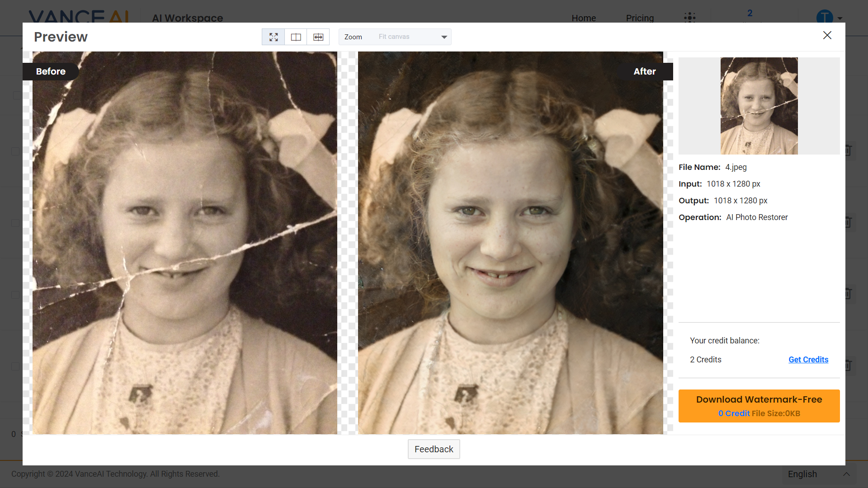Open the apps grid icon in header
The height and width of the screenshot is (488, 868).
(x=690, y=18)
